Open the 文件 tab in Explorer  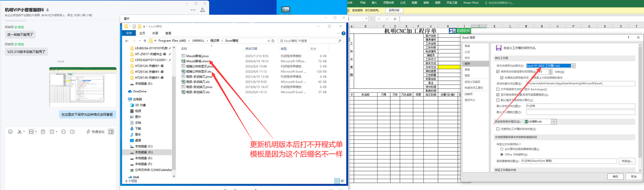point(129,33)
